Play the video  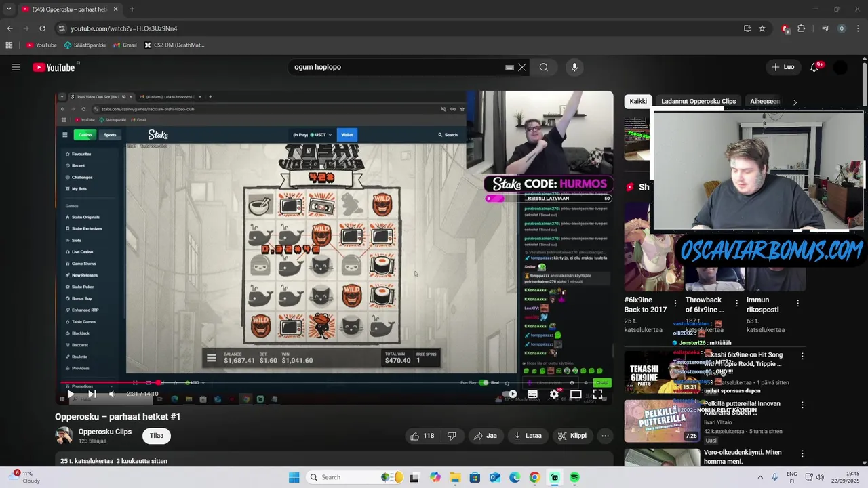71,394
